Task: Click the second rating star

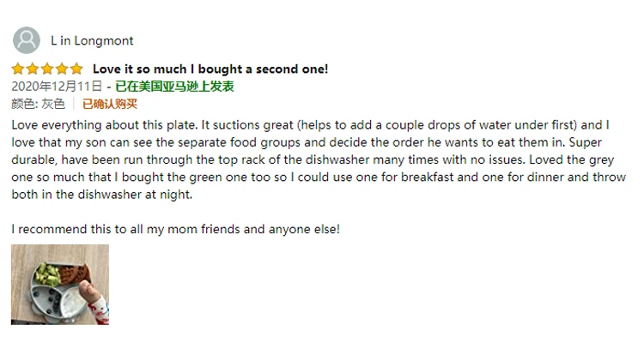Action: tap(33, 69)
